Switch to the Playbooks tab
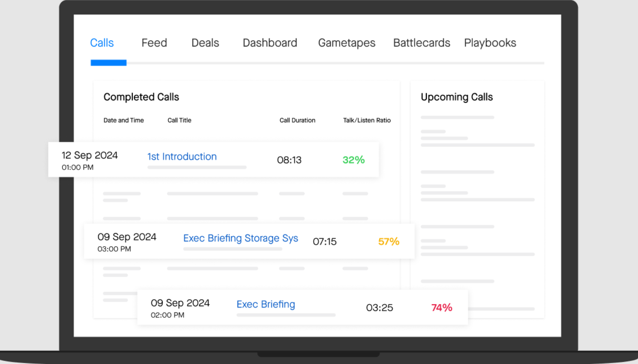 490,43
